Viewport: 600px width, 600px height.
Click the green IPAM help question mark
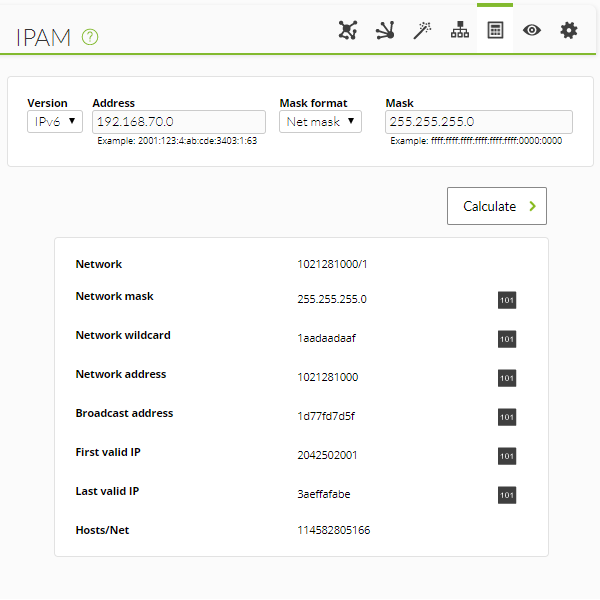tap(90, 37)
